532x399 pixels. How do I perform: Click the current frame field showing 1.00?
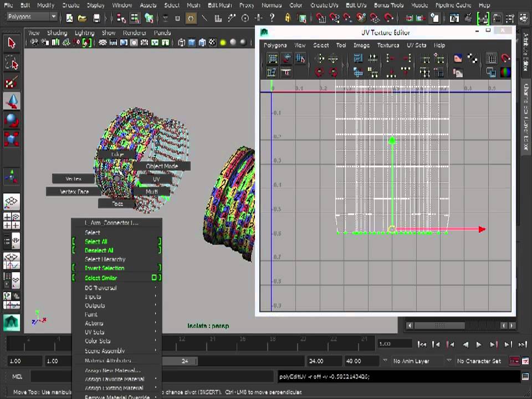click(x=395, y=344)
